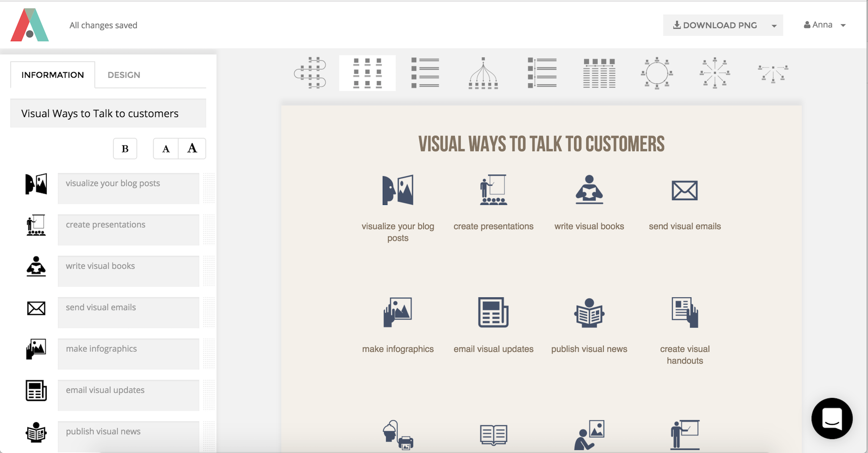
Task: Open the Anna user account dropdown
Action: click(825, 25)
